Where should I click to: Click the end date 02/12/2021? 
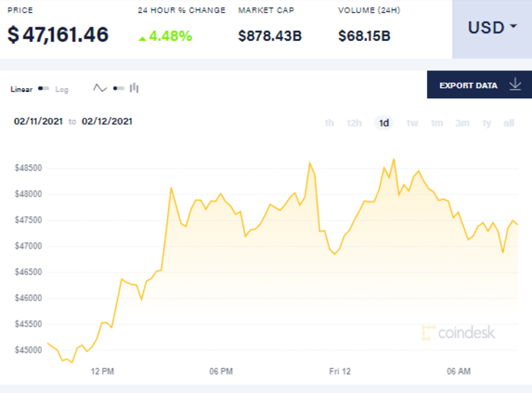click(x=107, y=121)
